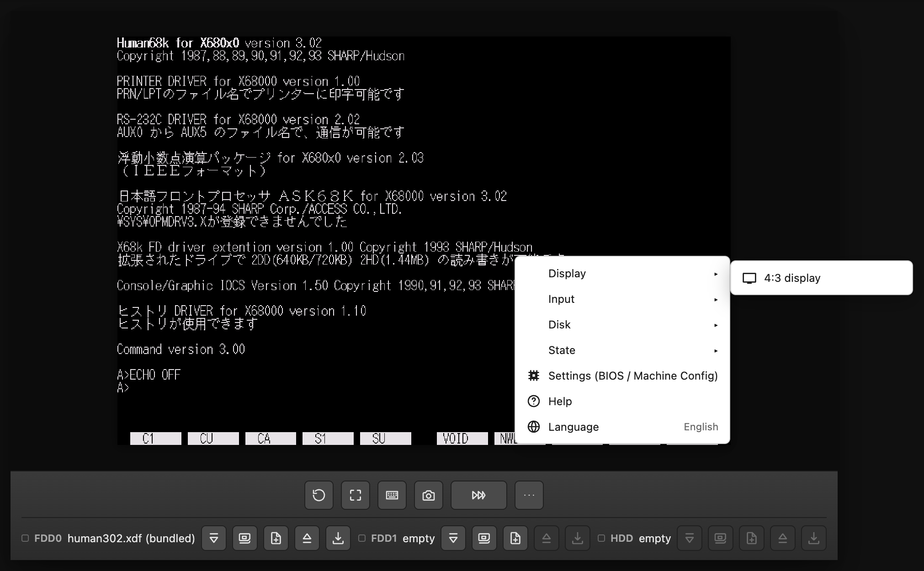Screen dimensions: 924x571
Task: Click FDD0 bundled disk image icon
Action: (245, 538)
